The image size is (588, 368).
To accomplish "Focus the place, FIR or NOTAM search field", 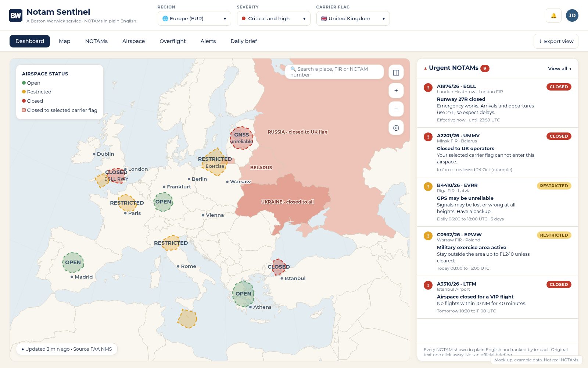I will (334, 72).
